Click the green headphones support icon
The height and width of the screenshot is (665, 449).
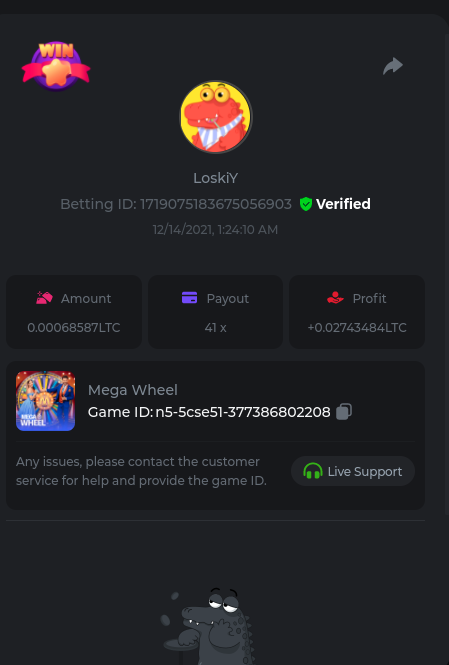tap(313, 471)
